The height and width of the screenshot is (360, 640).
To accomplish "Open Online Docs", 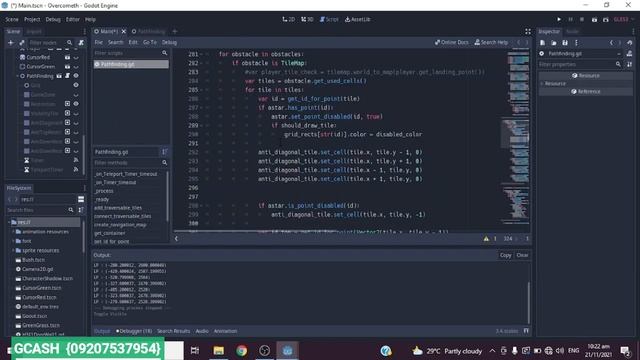I will (451, 42).
